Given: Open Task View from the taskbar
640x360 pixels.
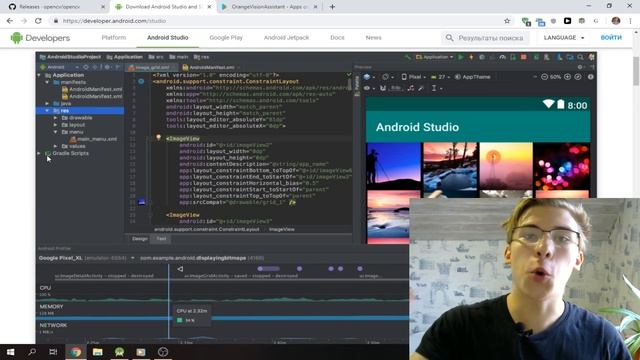Looking at the screenshot, I should tap(53, 352).
